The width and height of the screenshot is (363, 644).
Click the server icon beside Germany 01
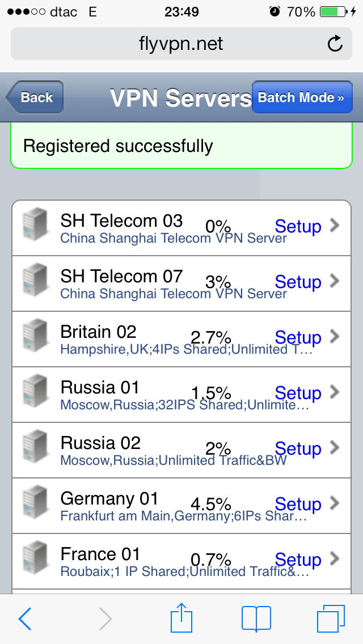click(35, 502)
